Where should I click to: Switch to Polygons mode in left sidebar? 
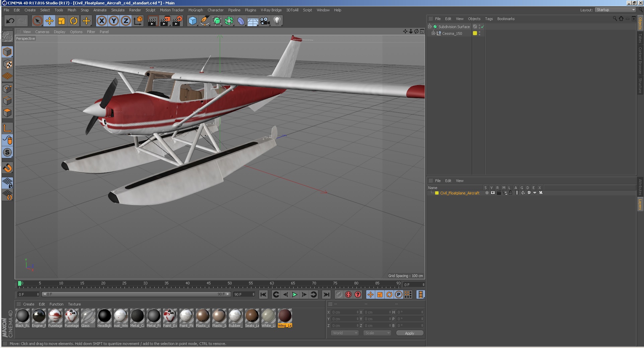tap(7, 113)
